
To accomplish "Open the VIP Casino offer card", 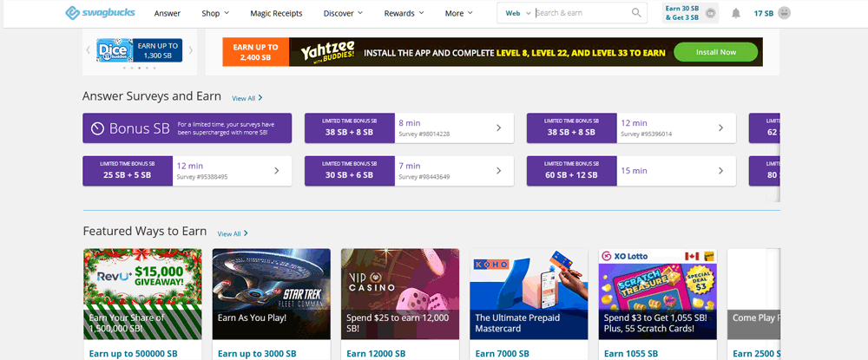I will click(x=399, y=294).
